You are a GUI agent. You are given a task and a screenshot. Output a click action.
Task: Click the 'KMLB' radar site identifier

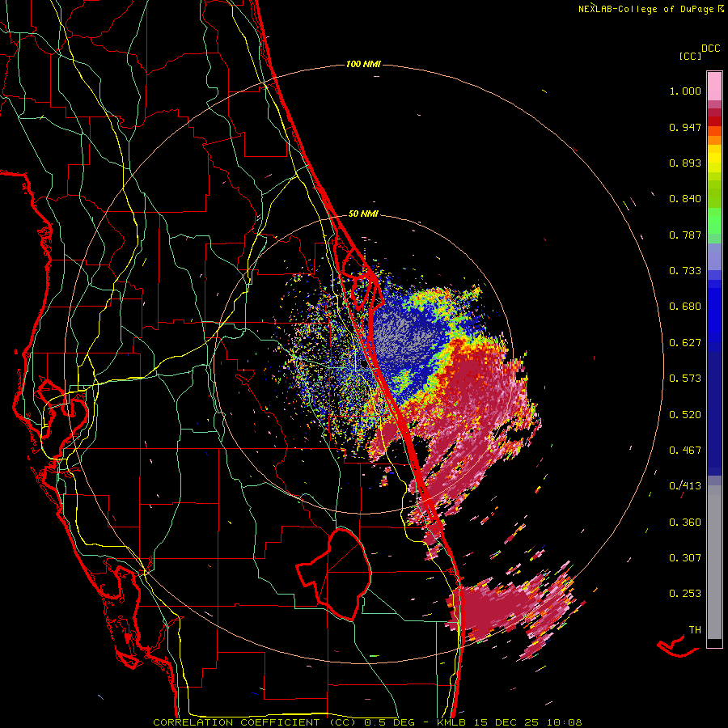453,722
